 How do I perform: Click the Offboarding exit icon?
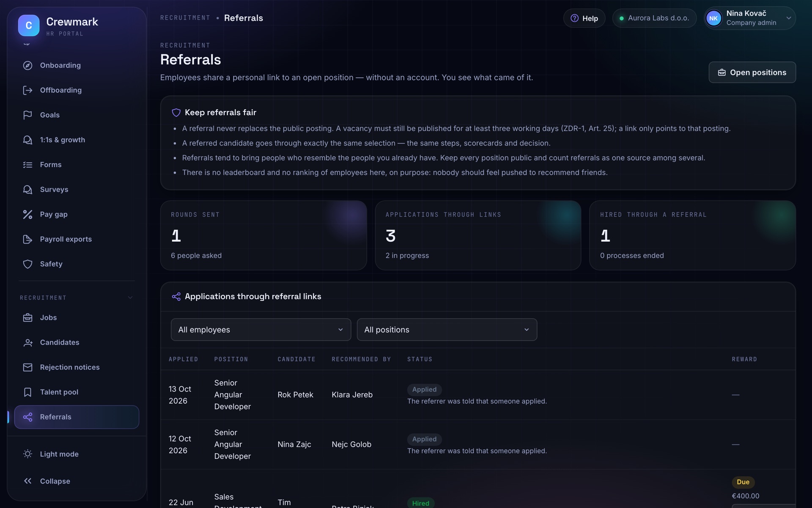coord(27,90)
